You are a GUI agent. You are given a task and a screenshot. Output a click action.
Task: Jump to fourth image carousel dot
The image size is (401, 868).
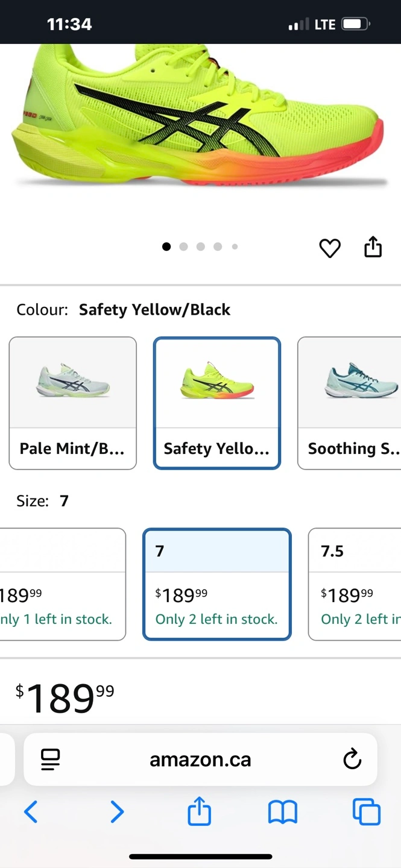tap(218, 247)
